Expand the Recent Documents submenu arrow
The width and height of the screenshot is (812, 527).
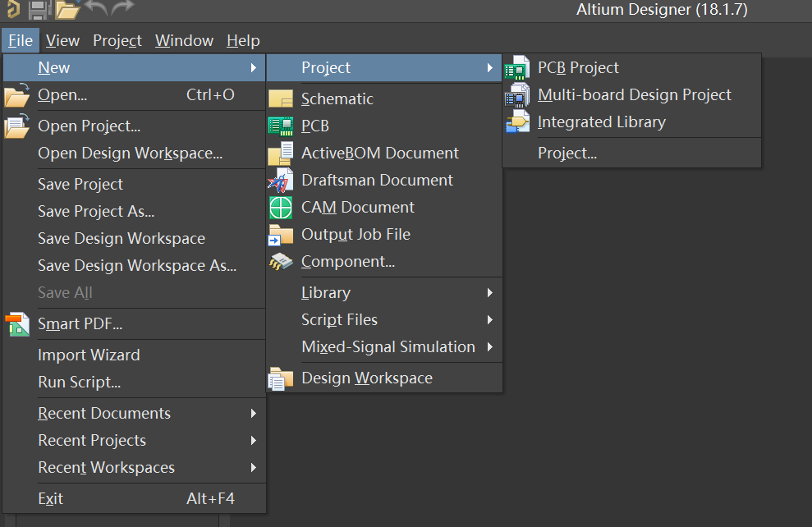point(253,413)
